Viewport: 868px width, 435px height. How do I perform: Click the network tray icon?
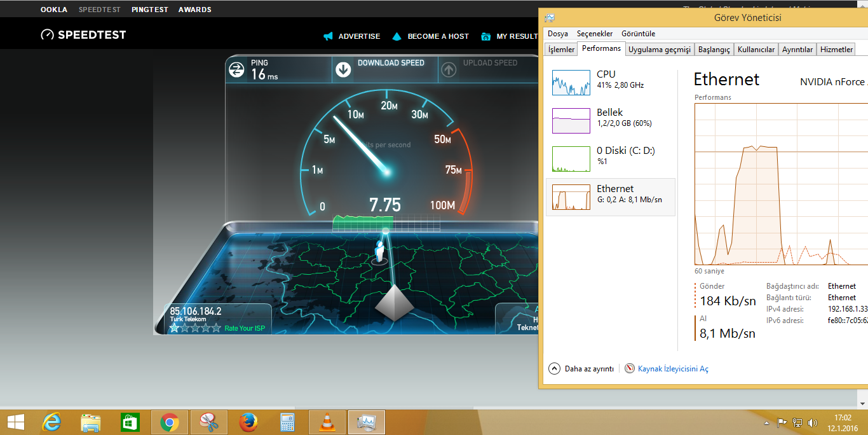pyautogui.click(x=797, y=423)
